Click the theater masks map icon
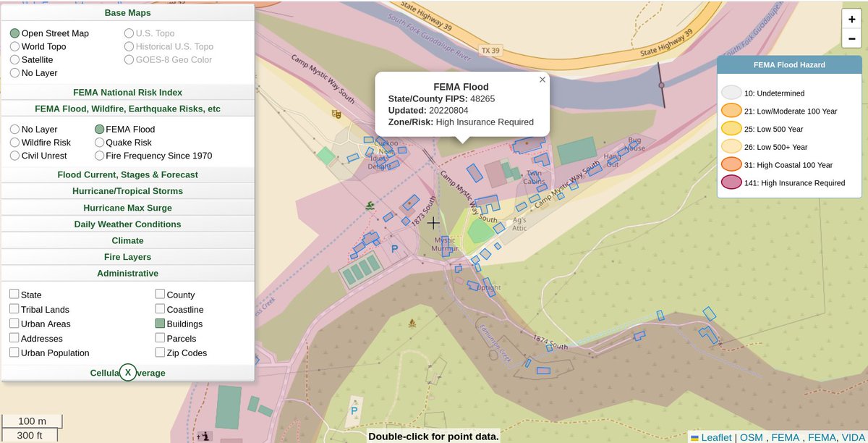The image size is (868, 443). 336,114
